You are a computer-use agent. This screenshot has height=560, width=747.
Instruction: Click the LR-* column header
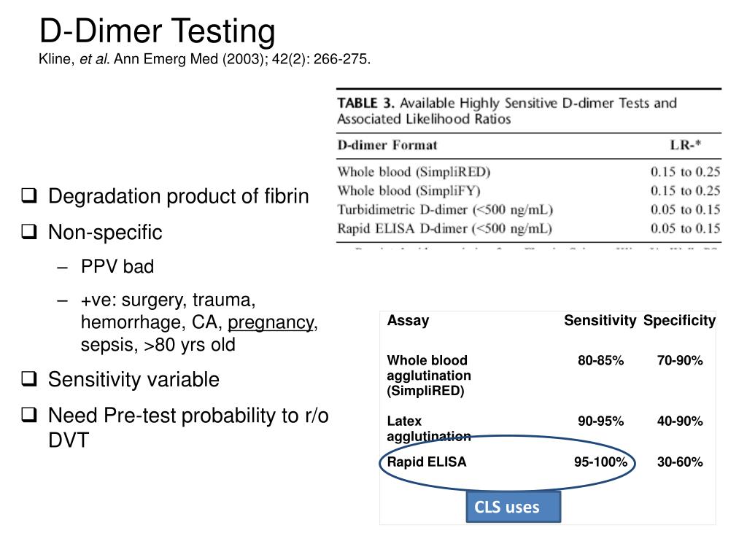(685, 145)
